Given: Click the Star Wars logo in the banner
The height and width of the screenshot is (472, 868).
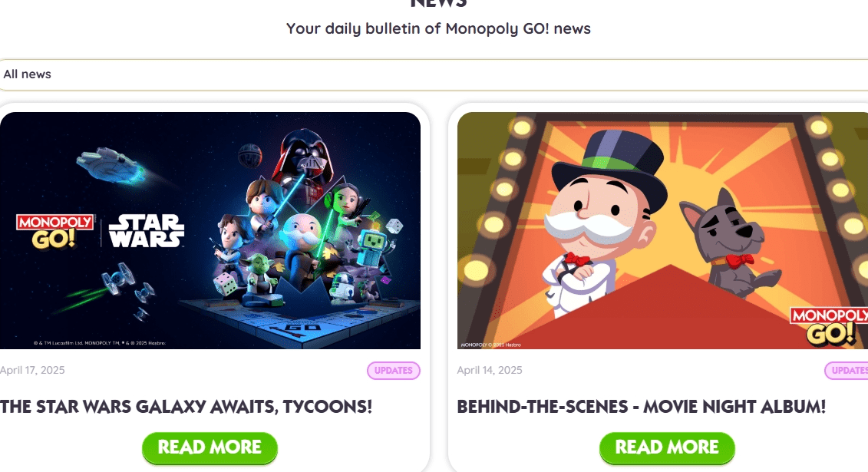Looking at the screenshot, I should pos(147,230).
